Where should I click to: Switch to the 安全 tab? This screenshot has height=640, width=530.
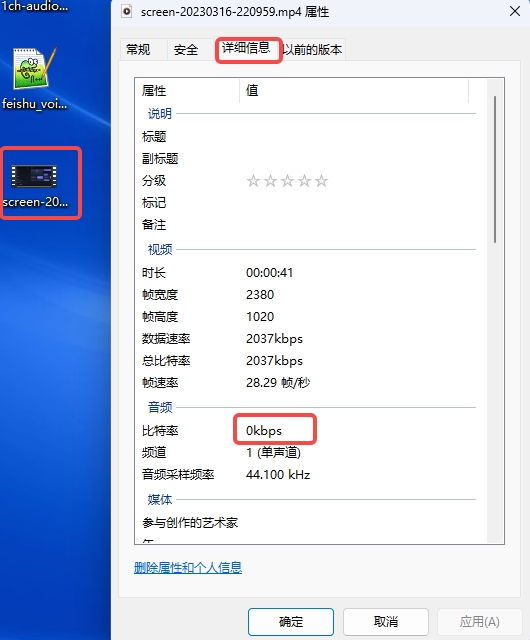click(186, 49)
